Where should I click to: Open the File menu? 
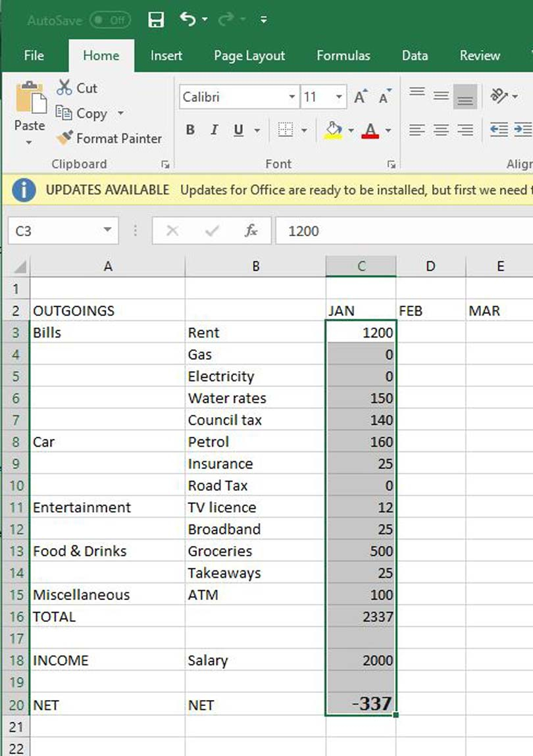pos(33,56)
